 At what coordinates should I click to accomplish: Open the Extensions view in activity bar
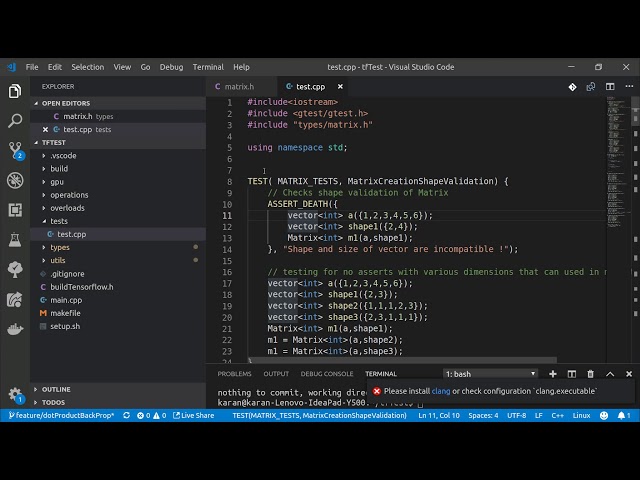click(15, 210)
